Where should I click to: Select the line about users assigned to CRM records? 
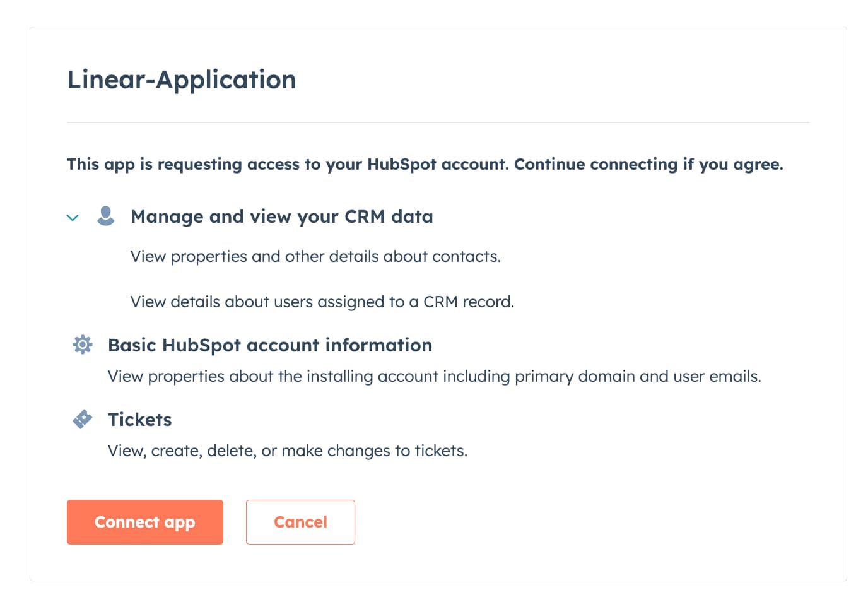coord(322,302)
